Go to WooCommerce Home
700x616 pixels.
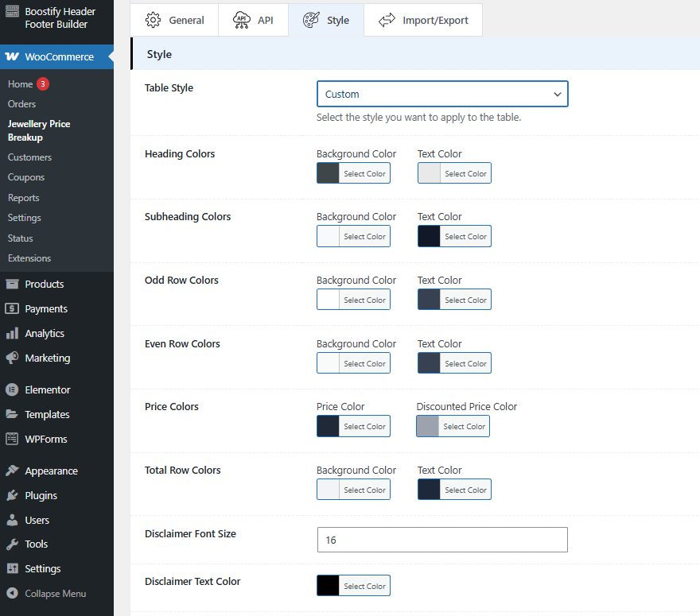click(x=20, y=84)
